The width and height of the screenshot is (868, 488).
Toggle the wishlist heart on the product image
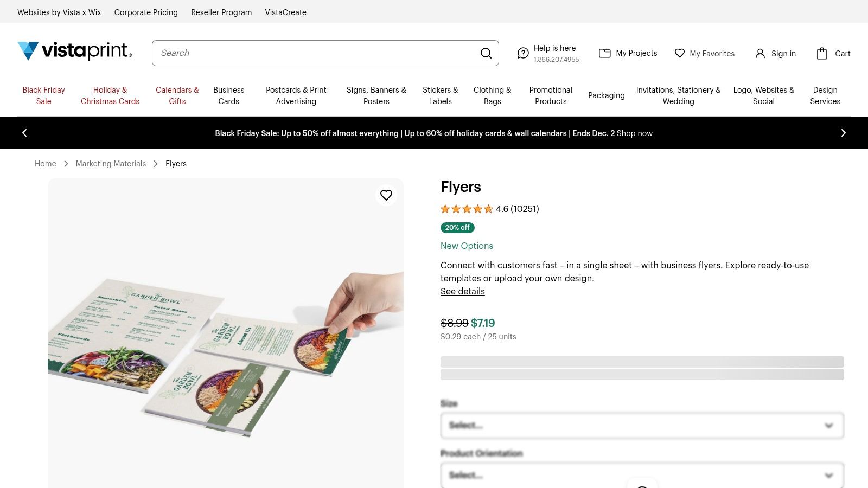[x=386, y=195]
